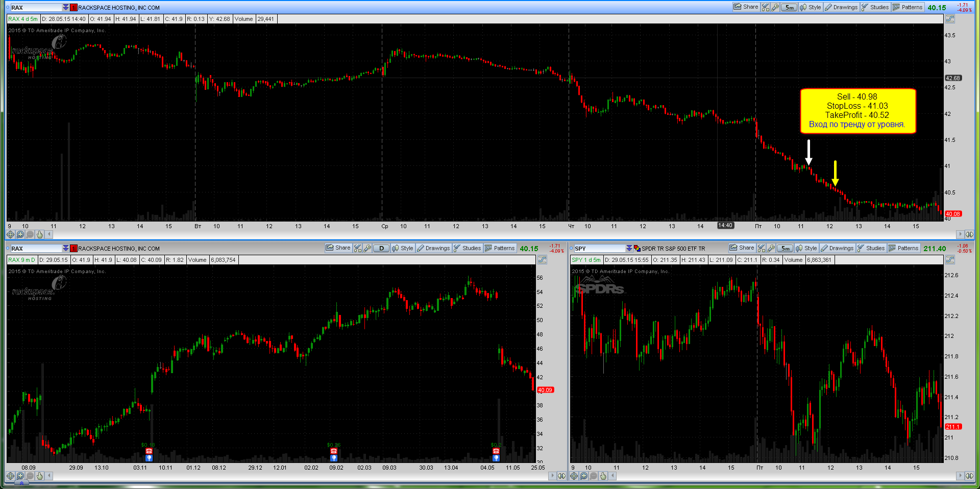Click the RAX symbol field of the daily chart
The image size is (980, 489).
pos(36,249)
